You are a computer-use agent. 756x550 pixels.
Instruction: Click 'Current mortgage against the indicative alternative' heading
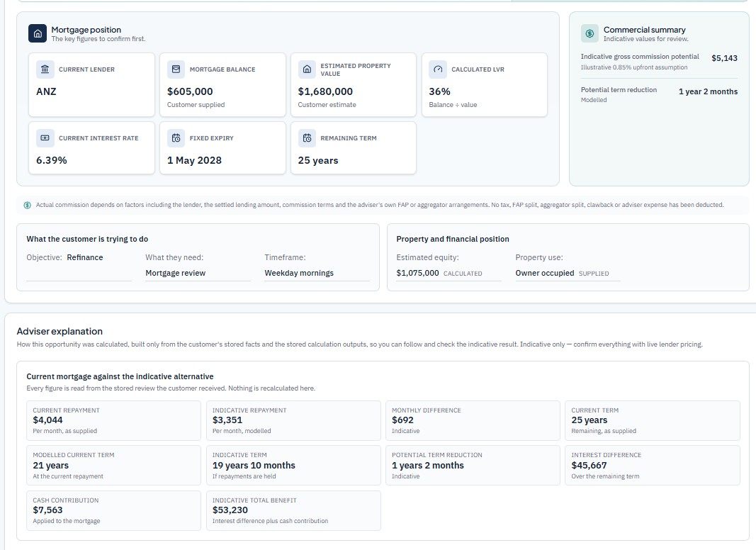120,377
